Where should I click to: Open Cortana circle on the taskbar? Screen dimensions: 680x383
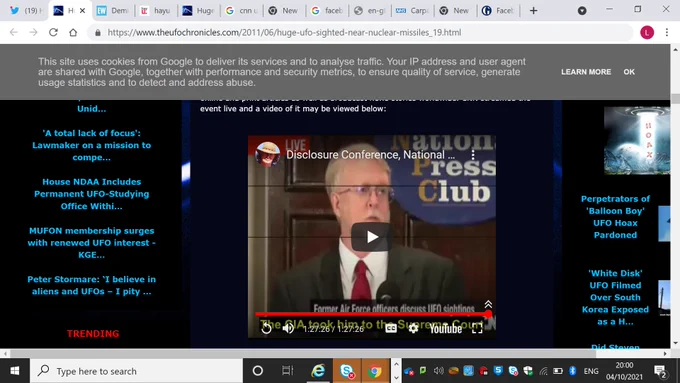[258, 371]
